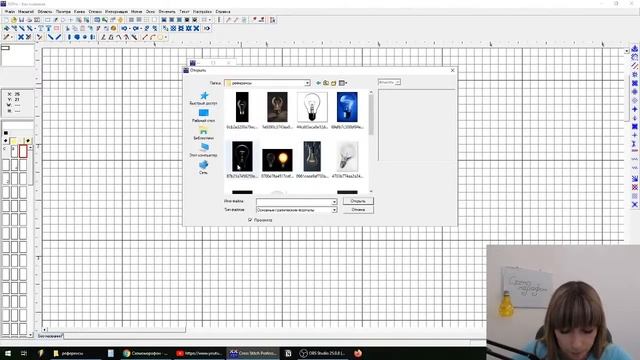Select the two-bulbs glowing thumbnail
The width and height of the screenshot is (640, 360).
[277, 160]
